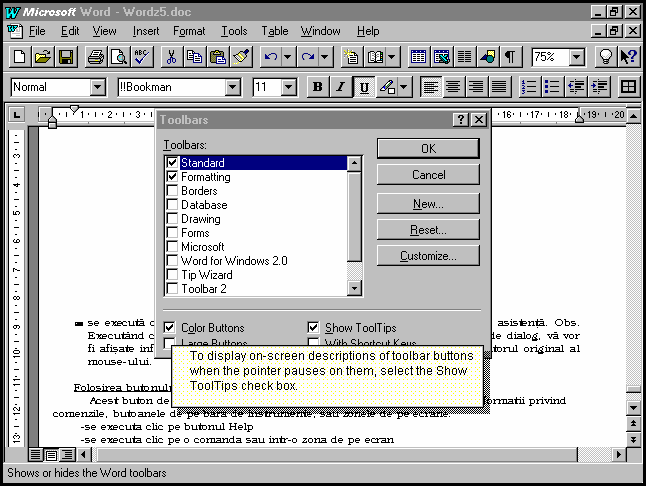Check the Tip Wizard checkbox
The height and width of the screenshot is (486, 646).
pyautogui.click(x=172, y=274)
